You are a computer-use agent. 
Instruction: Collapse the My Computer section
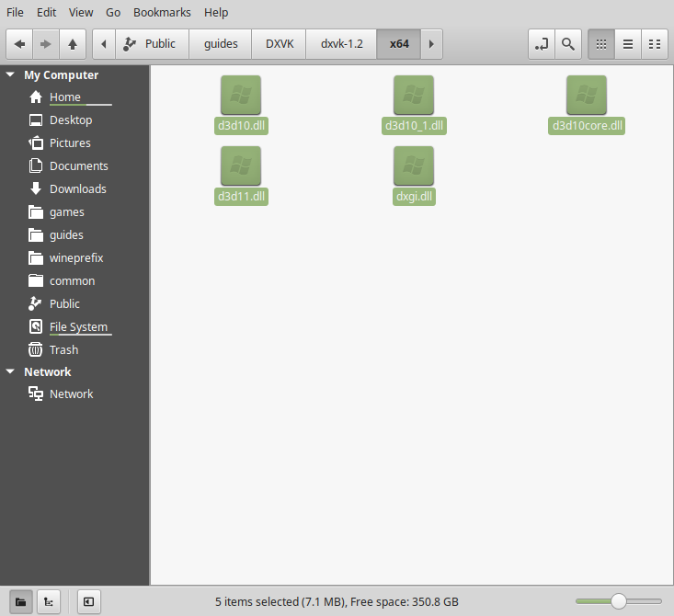(x=10, y=74)
